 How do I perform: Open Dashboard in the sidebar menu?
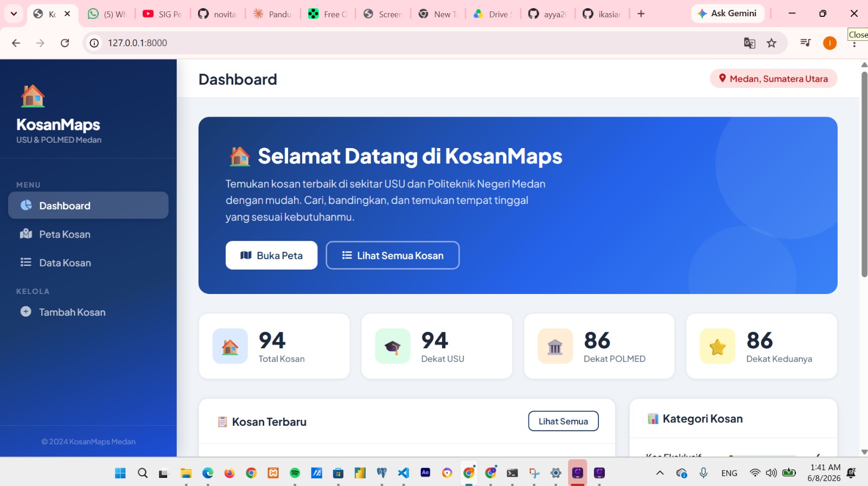click(x=88, y=206)
